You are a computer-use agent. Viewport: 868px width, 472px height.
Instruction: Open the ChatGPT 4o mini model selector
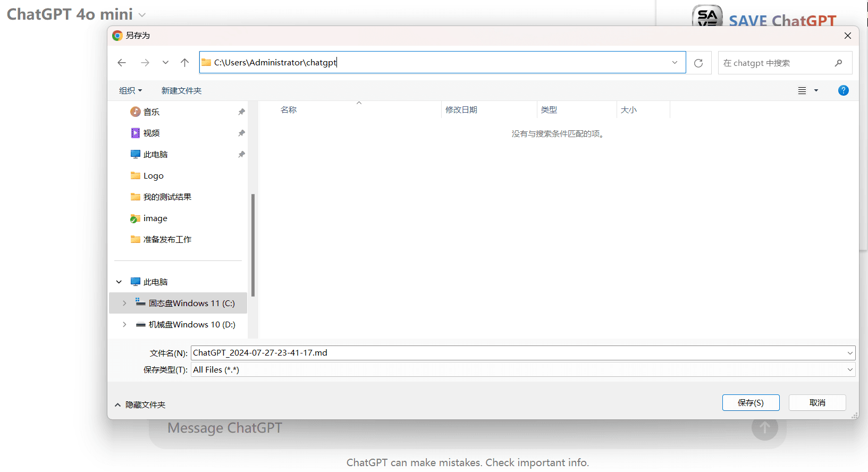point(76,14)
